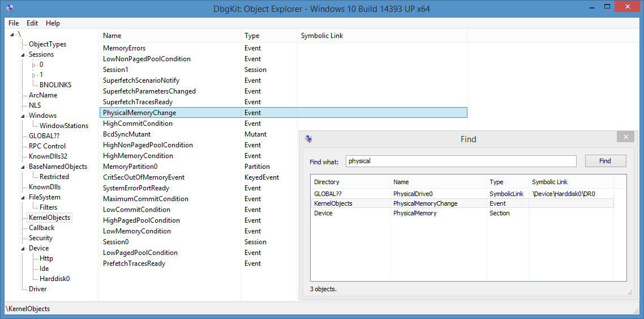Select Session1 row in the list
Screen dimensions: 644x319
[x=283, y=70]
